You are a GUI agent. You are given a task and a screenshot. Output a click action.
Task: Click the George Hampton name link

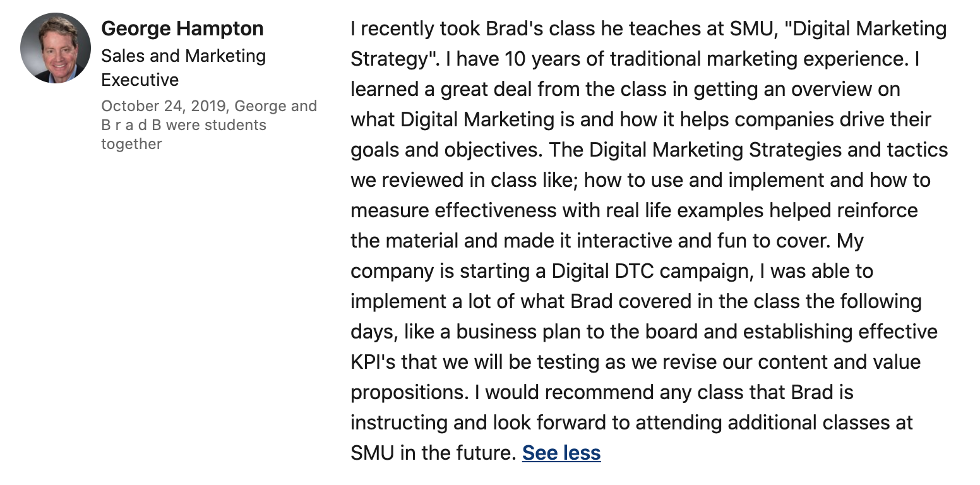(x=182, y=28)
